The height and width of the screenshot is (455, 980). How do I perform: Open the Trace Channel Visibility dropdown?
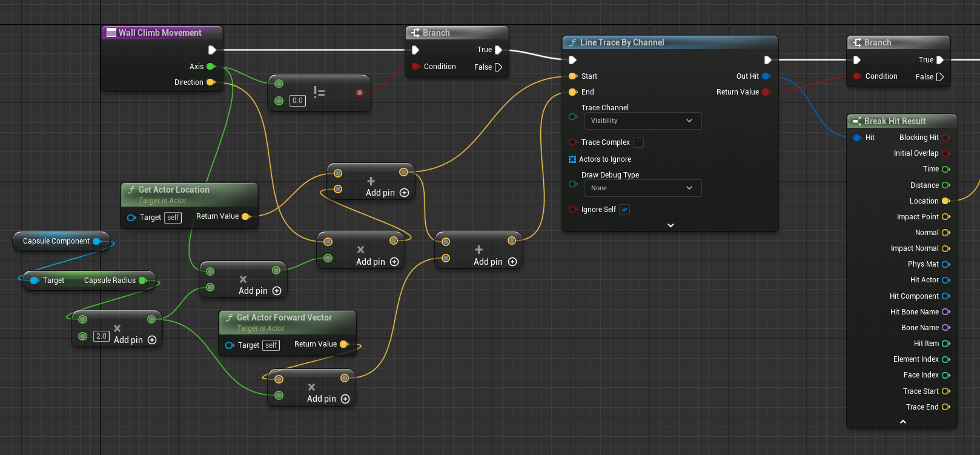642,121
